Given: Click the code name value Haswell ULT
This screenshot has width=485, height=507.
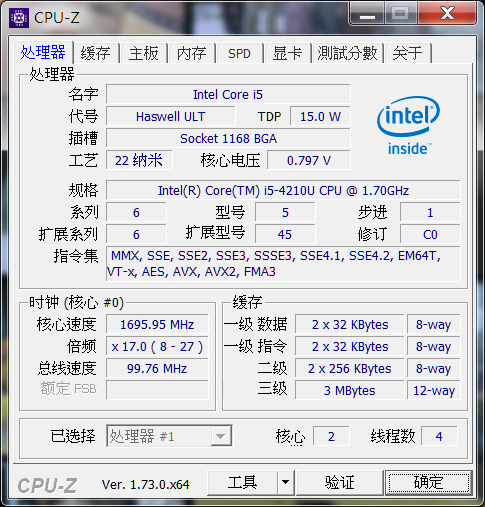Looking at the screenshot, I should (x=170, y=116).
